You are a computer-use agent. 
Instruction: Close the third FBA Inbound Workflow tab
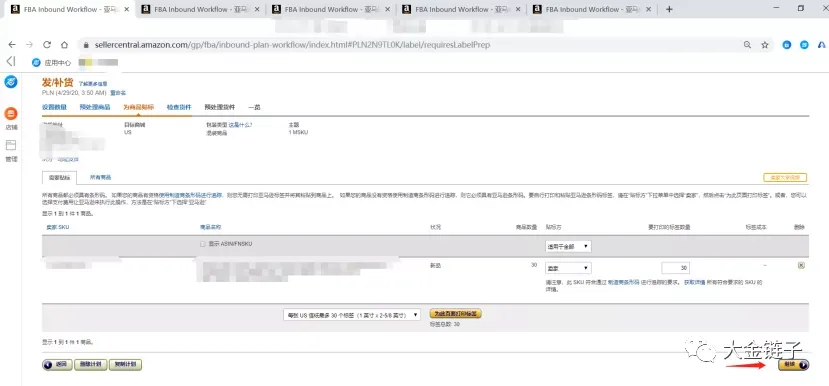click(388, 9)
